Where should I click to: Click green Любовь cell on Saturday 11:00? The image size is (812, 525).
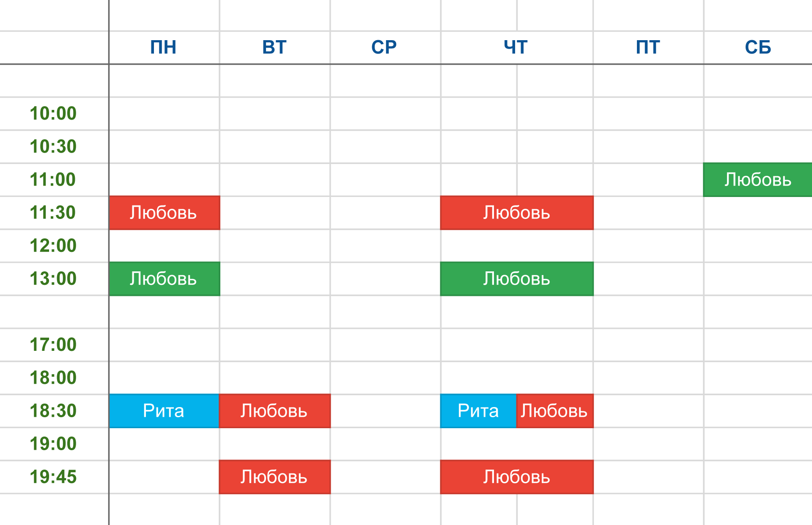(757, 180)
